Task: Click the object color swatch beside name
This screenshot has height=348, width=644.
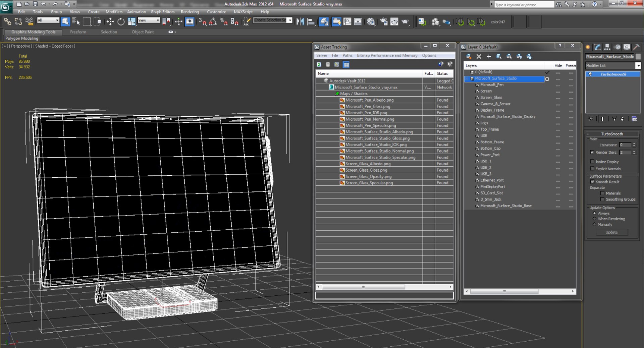Action: tap(638, 57)
